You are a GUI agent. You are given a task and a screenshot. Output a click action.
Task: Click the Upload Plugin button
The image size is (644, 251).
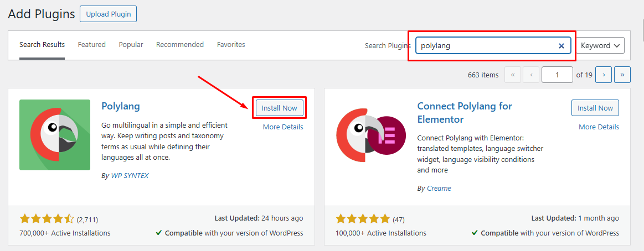pos(109,14)
